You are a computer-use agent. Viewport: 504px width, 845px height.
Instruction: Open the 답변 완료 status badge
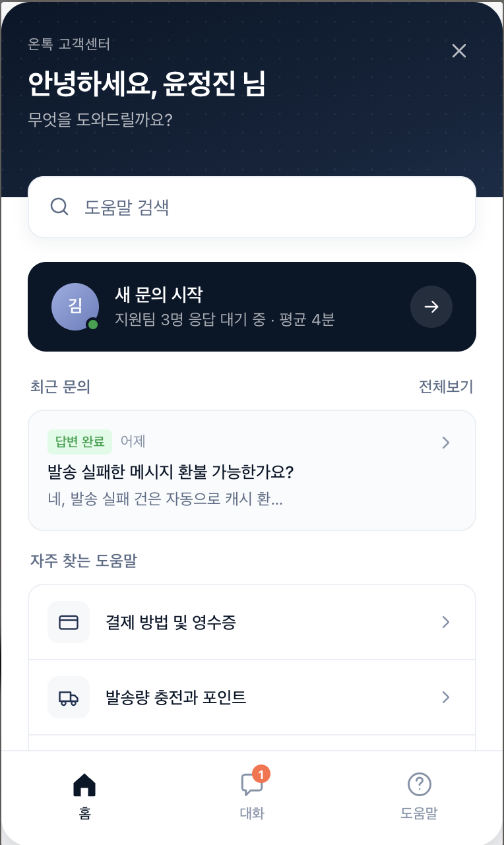tap(80, 442)
